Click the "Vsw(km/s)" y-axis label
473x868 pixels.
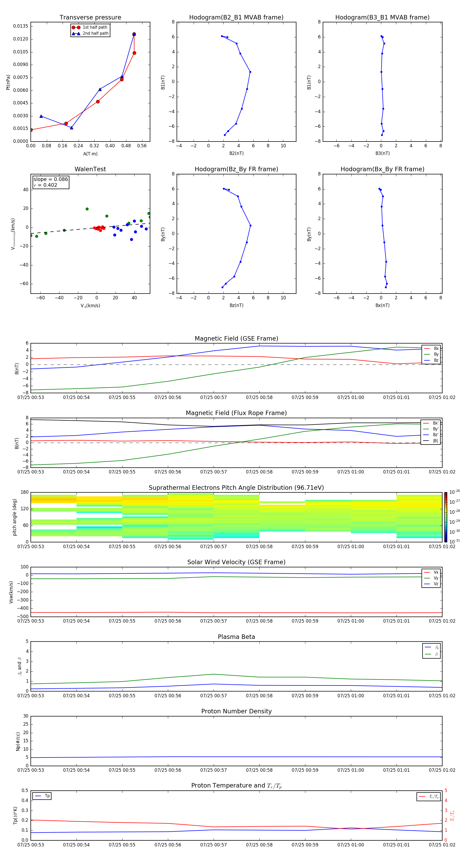(11, 592)
